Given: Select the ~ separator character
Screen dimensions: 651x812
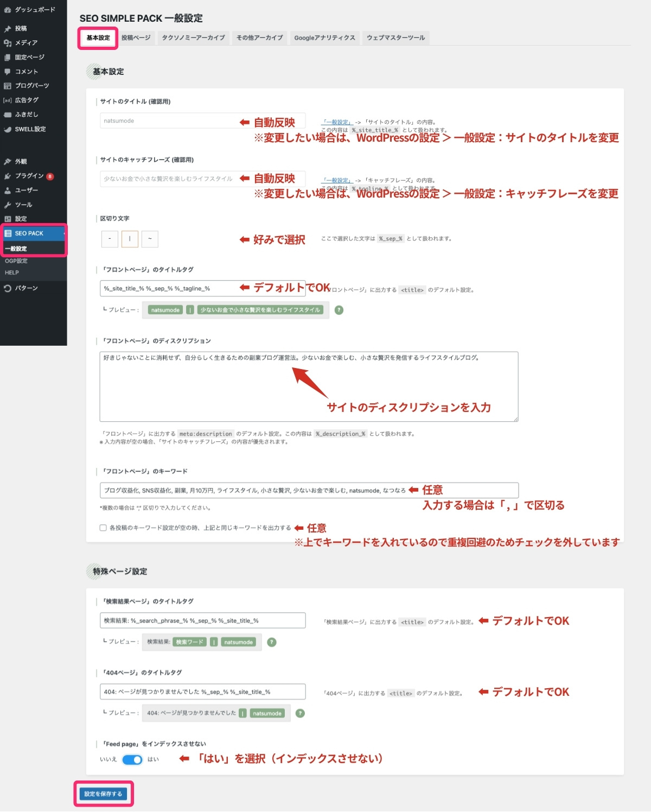Looking at the screenshot, I should pyautogui.click(x=150, y=238).
